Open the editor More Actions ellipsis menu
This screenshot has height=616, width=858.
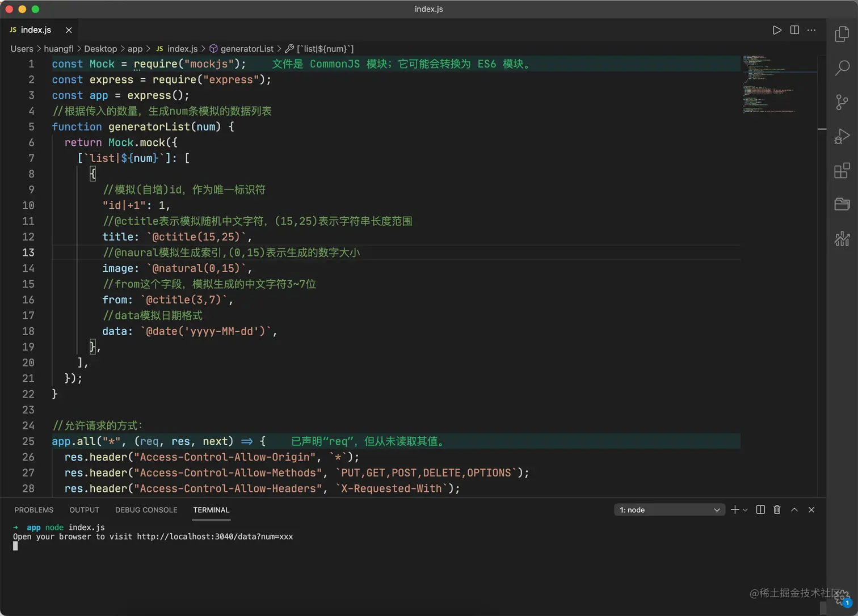811,30
